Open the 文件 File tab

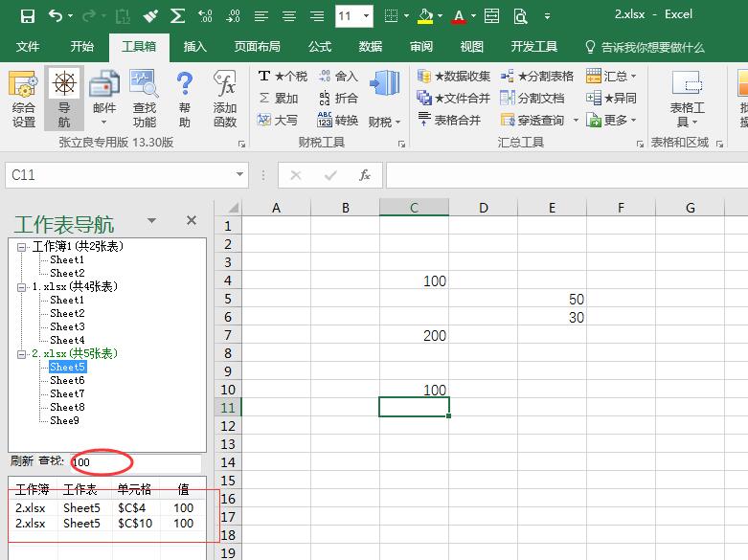(x=28, y=47)
